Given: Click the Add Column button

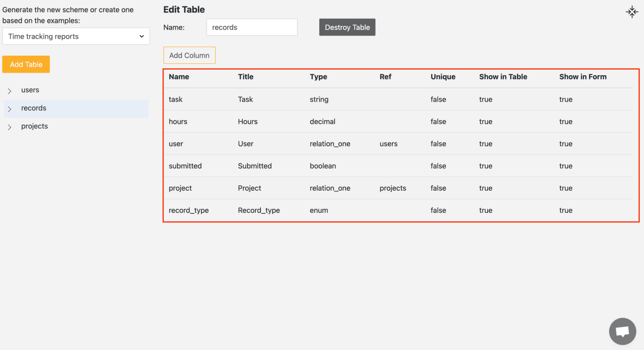Looking at the screenshot, I should [189, 55].
